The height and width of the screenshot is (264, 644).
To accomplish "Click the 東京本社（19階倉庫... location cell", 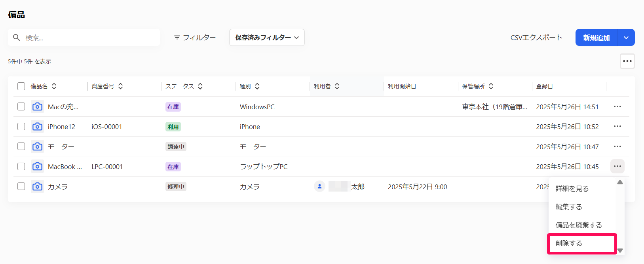I will tap(495, 107).
